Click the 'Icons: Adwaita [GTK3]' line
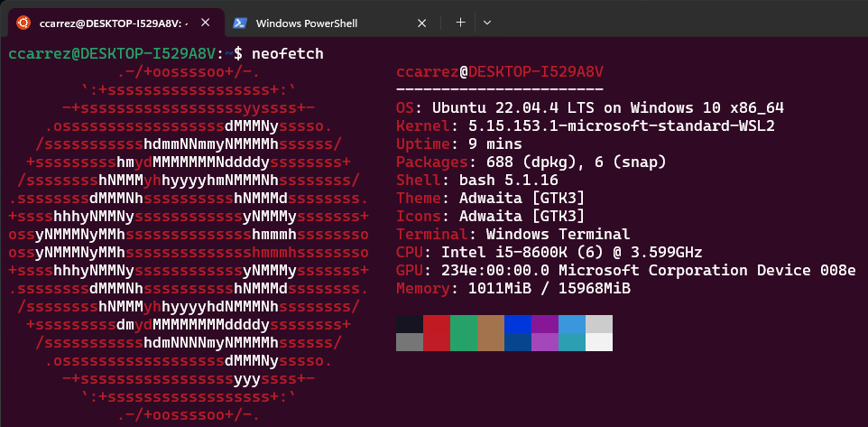The height and width of the screenshot is (427, 868). (491, 217)
